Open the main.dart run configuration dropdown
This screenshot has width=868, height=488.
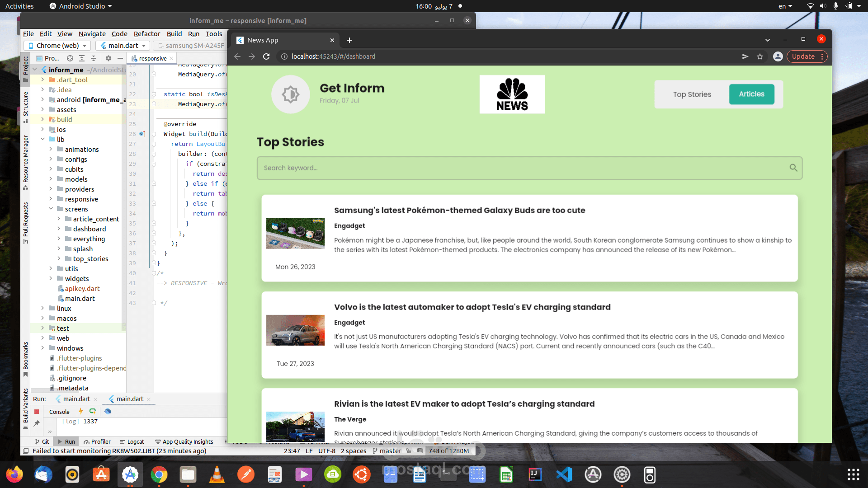pyautogui.click(x=123, y=46)
